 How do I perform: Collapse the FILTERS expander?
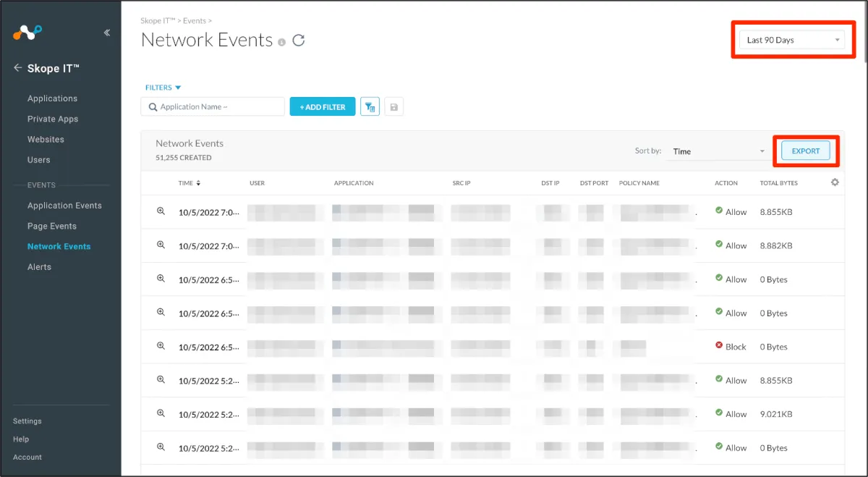coord(163,88)
